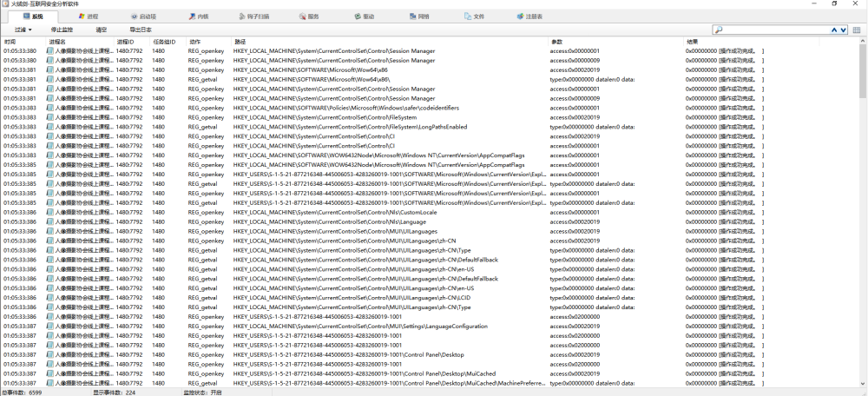Click the 驱动 (Drivers) tab icon
The width and height of the screenshot is (868, 396).
tap(358, 16)
